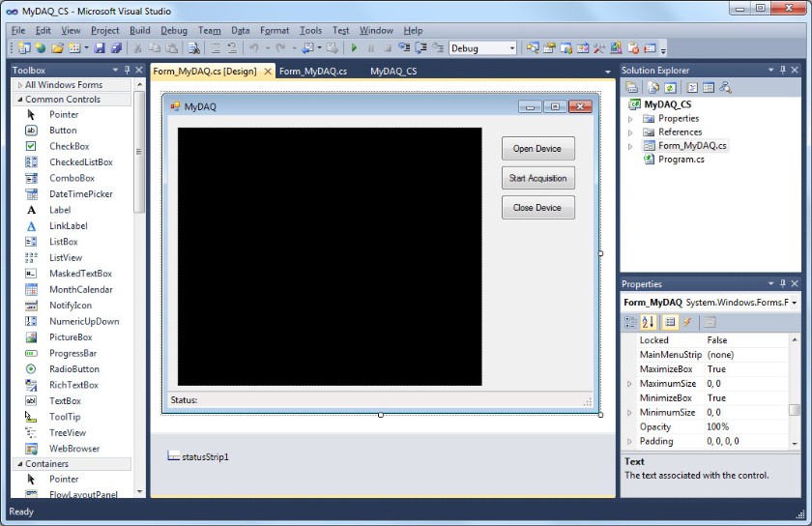Viewport: 812px width, 526px height.
Task: Close the Toolbox panel
Action: coord(139,70)
